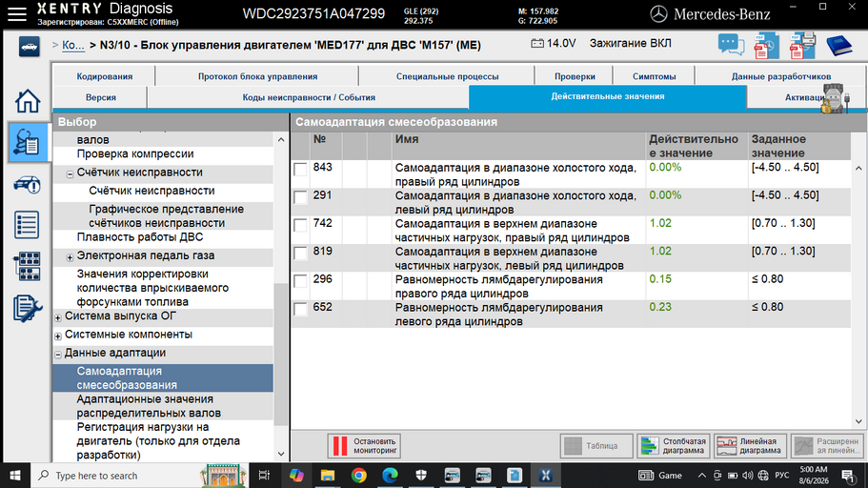Show hidden system tray icons chevron
The width and height of the screenshot is (868, 488).
click(x=701, y=476)
